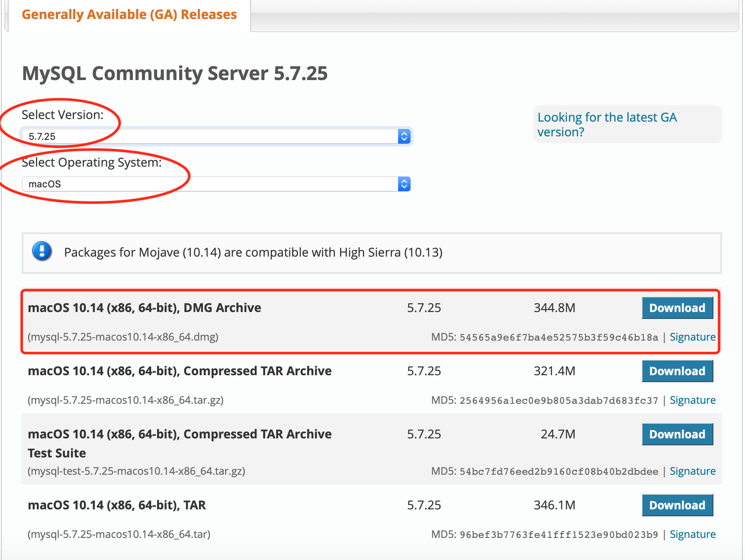Click the filename '(mysql-5.7.25-macos10.14-x86_64.dmg)'
The height and width of the screenshot is (560, 745).
pyautogui.click(x=123, y=337)
